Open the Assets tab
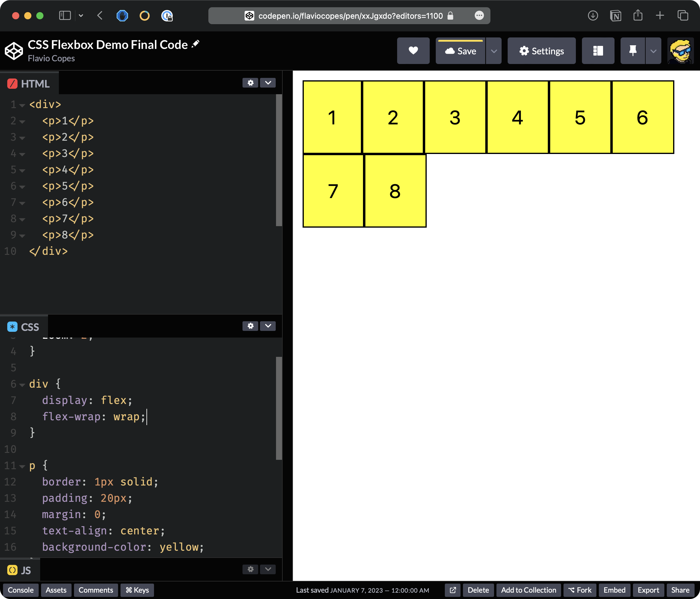The height and width of the screenshot is (599, 700). pos(56,590)
